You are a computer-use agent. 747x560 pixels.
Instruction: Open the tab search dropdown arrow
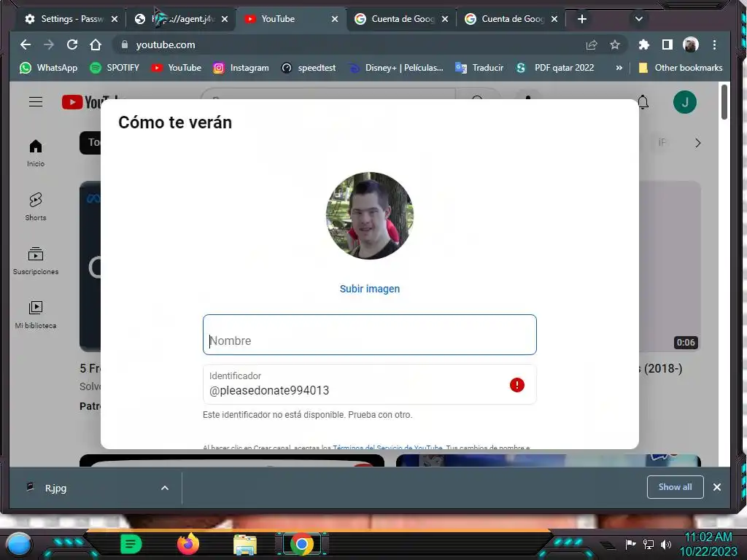pyautogui.click(x=639, y=19)
